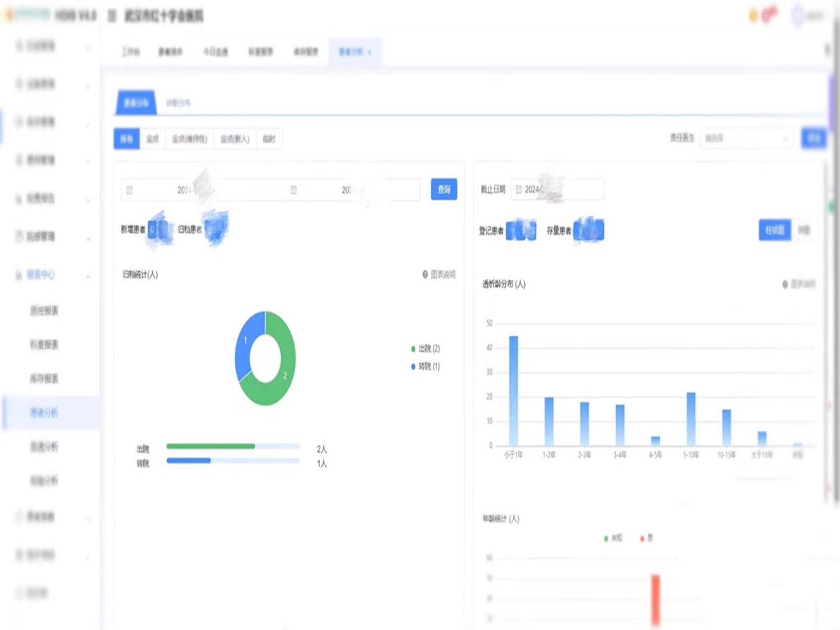Close the 患者分析 tab with its x icon
Screen dimensions: 840x630
[x=370, y=52]
